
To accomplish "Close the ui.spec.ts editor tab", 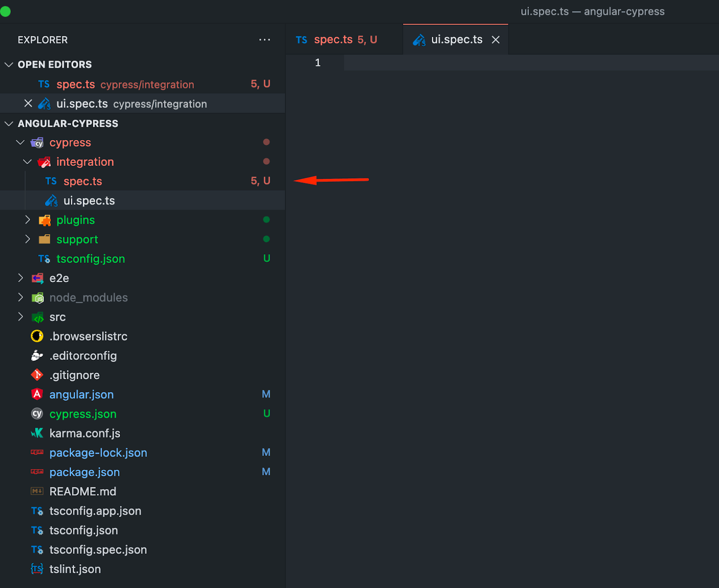I will click(x=496, y=40).
